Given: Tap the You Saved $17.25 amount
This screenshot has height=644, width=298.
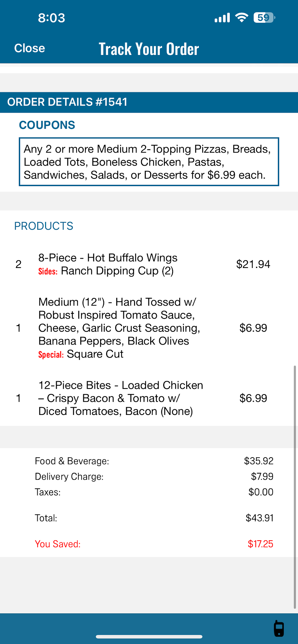Looking at the screenshot, I should pos(260,544).
